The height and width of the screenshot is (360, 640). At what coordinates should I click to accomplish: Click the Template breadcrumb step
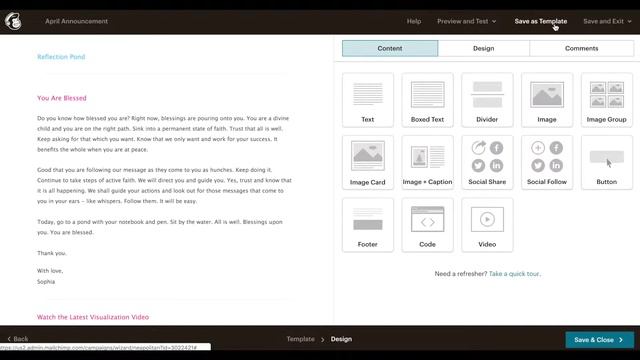pos(300,339)
